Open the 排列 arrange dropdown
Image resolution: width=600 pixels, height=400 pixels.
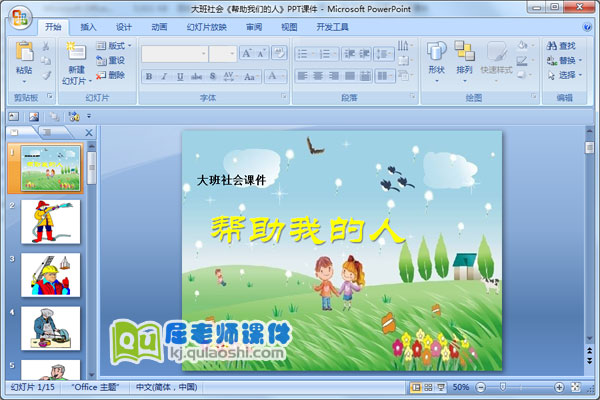tap(464, 61)
